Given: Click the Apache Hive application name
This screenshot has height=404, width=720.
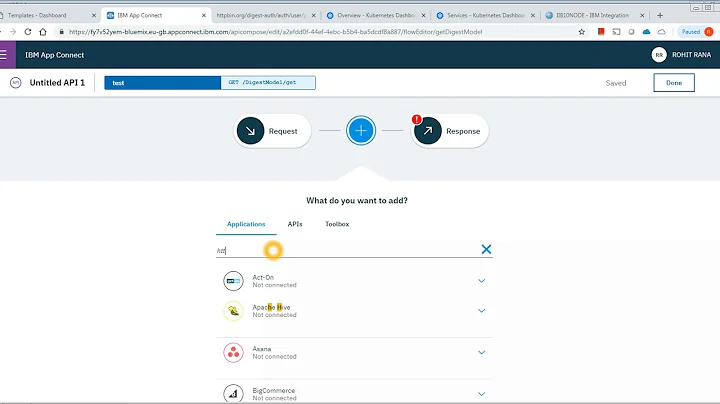Looking at the screenshot, I should click(x=271, y=307).
